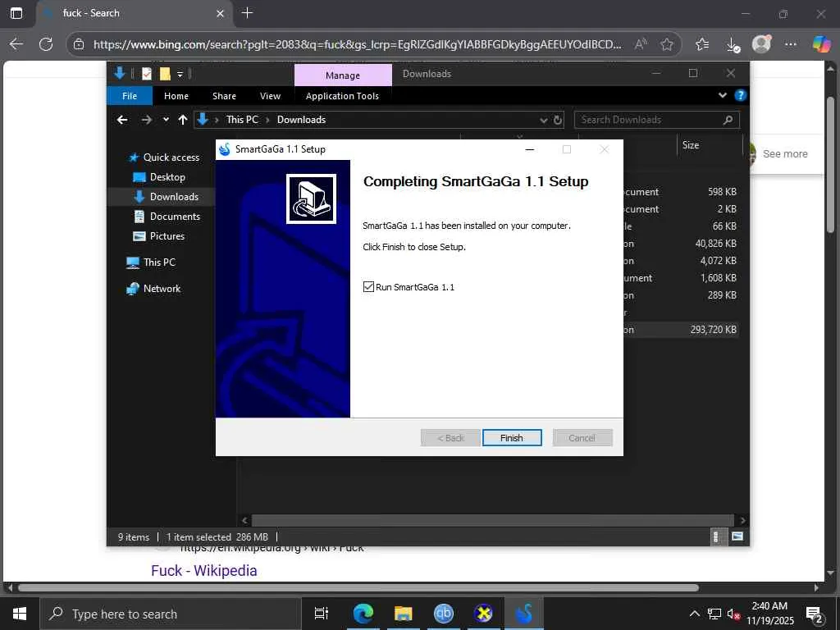The image size is (840, 630).
Task: Go up one folder level in Explorer
Action: tap(183, 120)
